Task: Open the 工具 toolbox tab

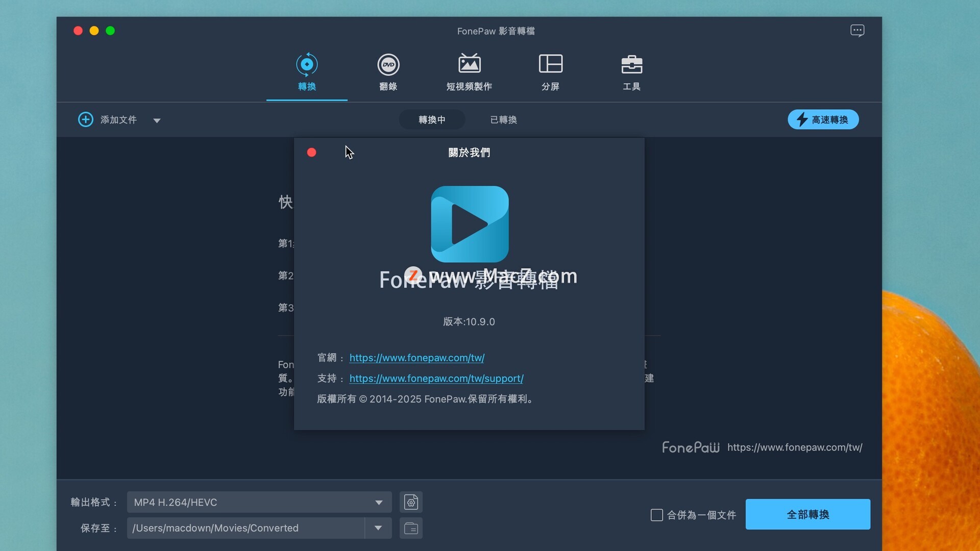Action: tap(631, 72)
